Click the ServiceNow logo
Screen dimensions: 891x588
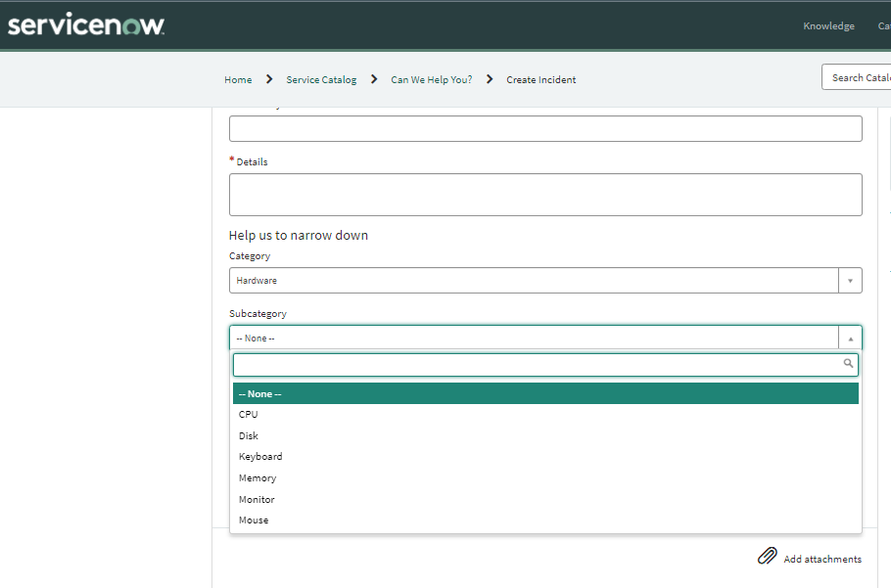tap(86, 24)
